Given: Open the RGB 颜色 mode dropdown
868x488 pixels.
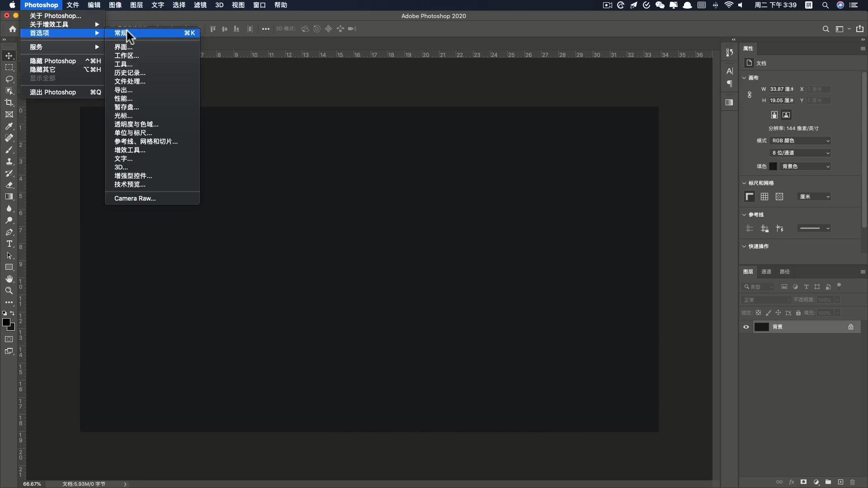Looking at the screenshot, I should click(x=801, y=141).
